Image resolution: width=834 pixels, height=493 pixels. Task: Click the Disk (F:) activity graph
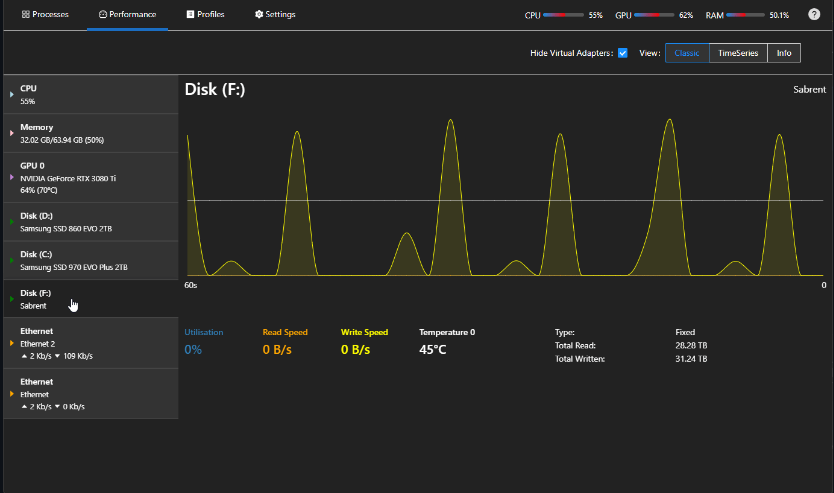(505, 197)
